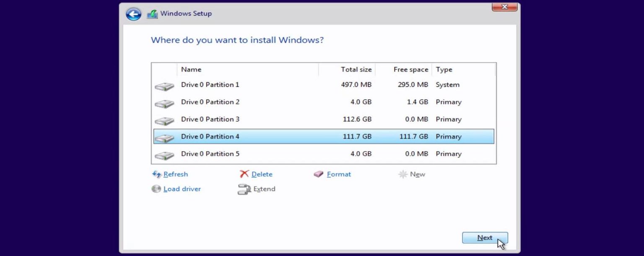Click the drive icon beside Partition 2
Screen dimensions: 644x256
[164, 103]
